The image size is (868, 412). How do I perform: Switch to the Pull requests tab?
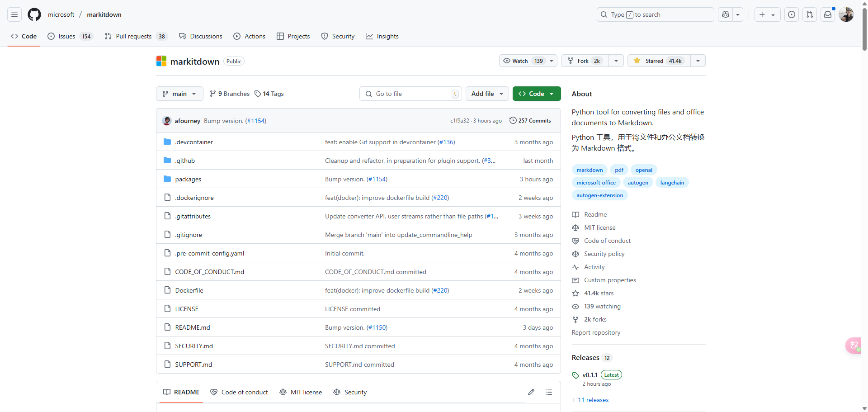click(136, 36)
